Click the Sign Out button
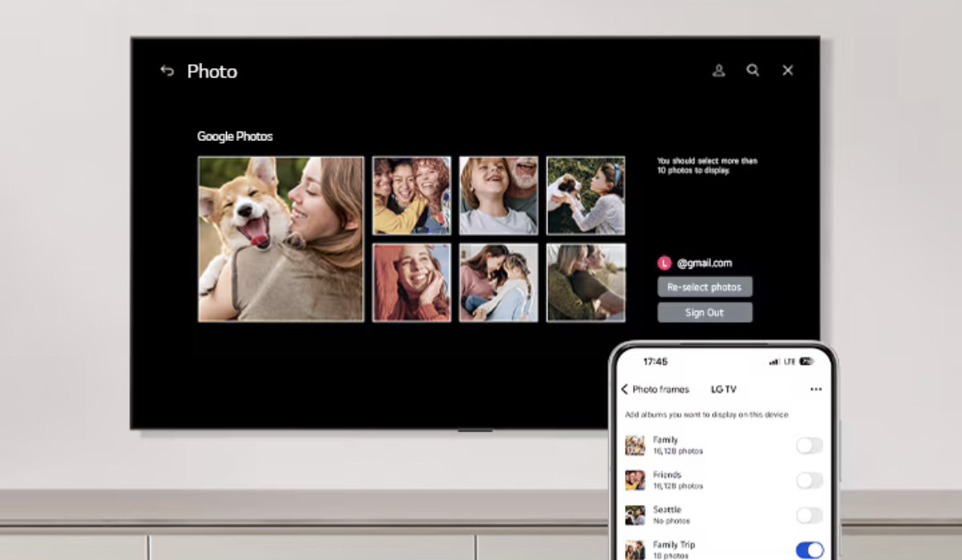 (704, 313)
